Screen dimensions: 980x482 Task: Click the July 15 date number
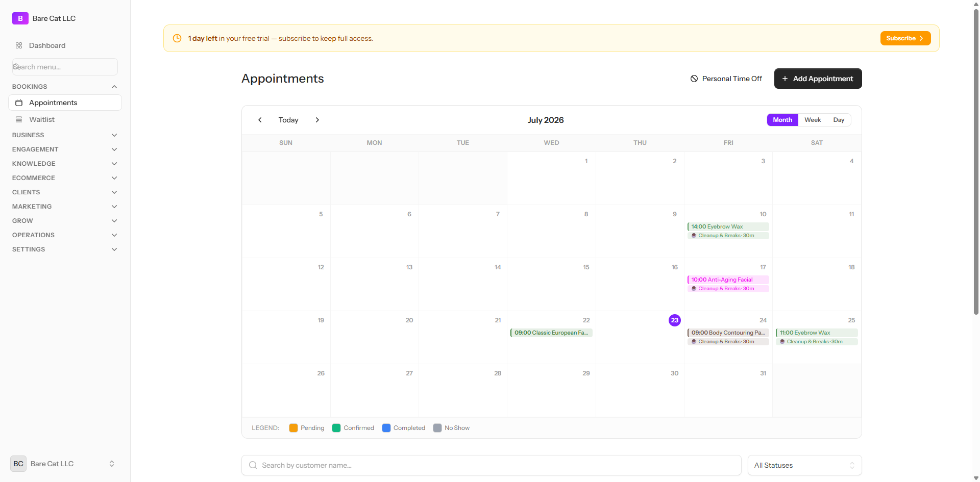(x=586, y=267)
